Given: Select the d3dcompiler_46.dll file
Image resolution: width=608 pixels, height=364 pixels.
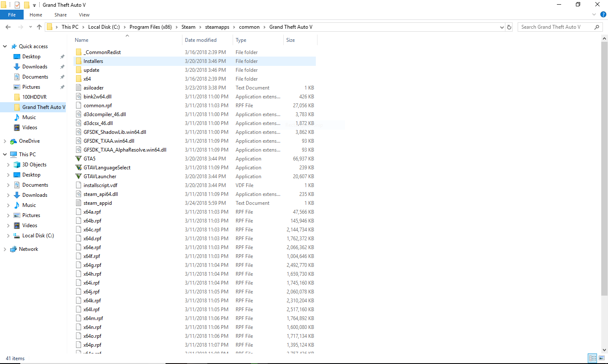Looking at the screenshot, I should [x=195, y=114].
